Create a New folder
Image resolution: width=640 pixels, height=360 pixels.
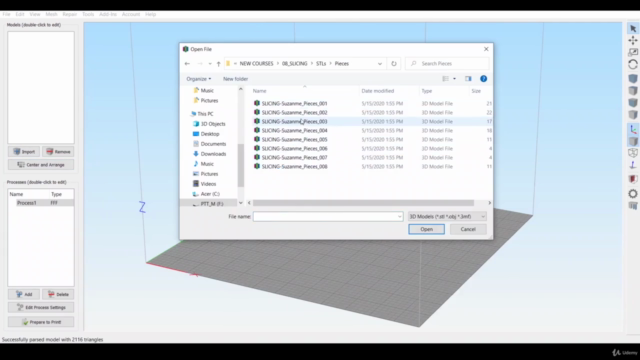236,79
